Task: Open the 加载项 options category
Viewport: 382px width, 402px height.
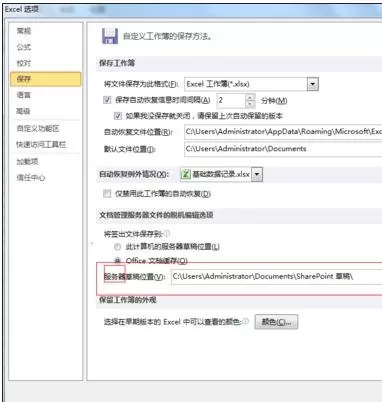Action: point(27,162)
